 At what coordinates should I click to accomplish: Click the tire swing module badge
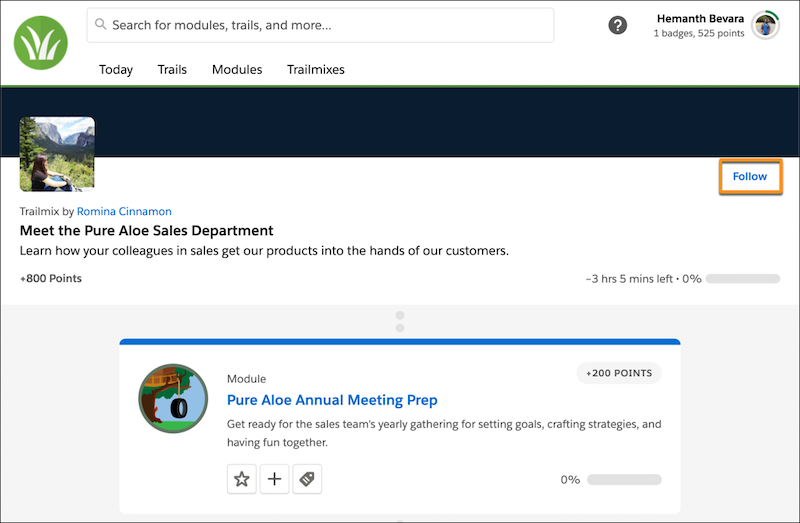tap(173, 399)
